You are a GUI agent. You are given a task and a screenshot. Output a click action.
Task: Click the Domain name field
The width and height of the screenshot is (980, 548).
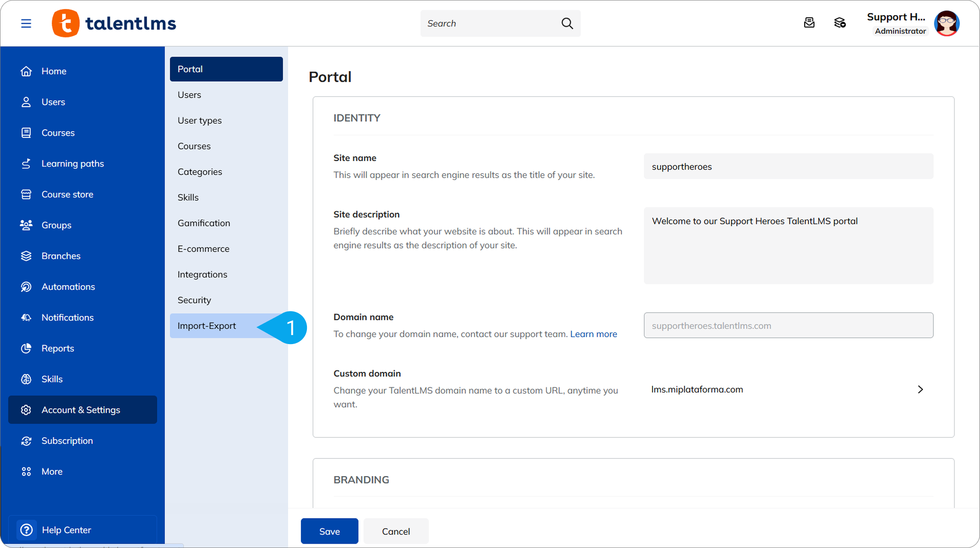point(788,325)
